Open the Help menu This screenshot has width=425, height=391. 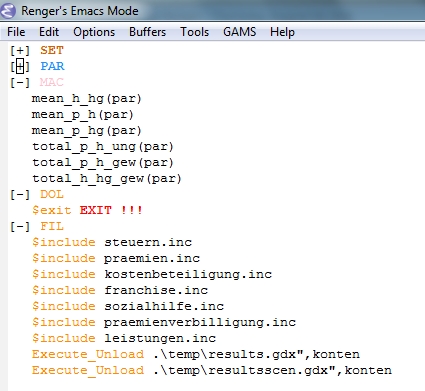(282, 32)
